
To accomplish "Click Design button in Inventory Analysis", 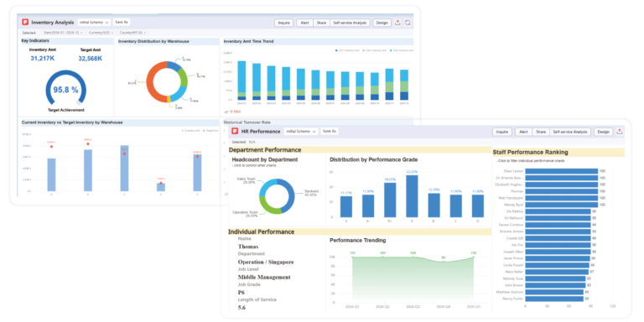I will [382, 23].
